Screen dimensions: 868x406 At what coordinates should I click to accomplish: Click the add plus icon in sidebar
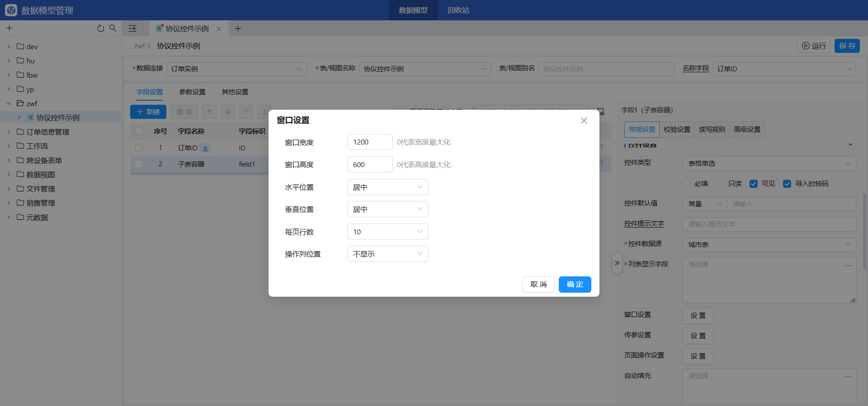[x=9, y=28]
